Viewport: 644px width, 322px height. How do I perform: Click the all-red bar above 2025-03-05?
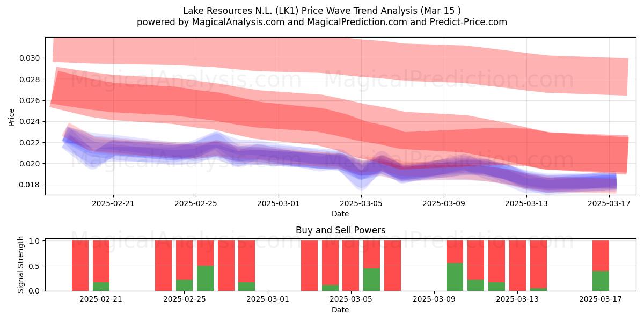click(350, 266)
